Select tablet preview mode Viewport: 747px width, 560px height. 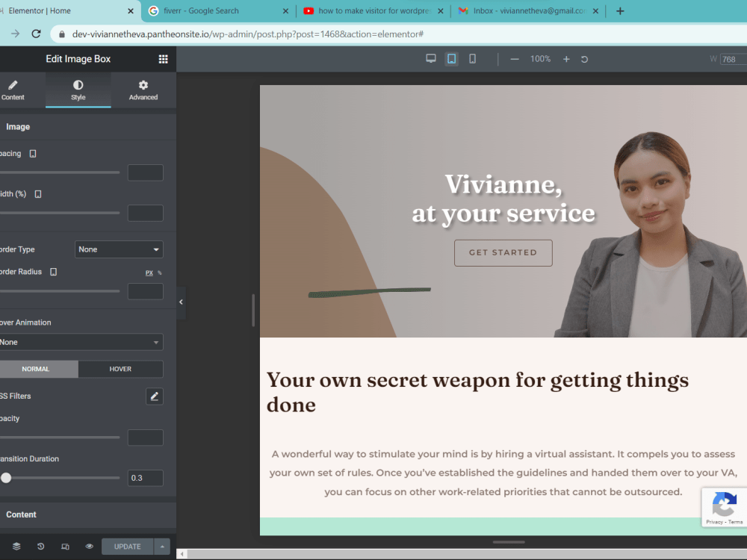tap(451, 58)
